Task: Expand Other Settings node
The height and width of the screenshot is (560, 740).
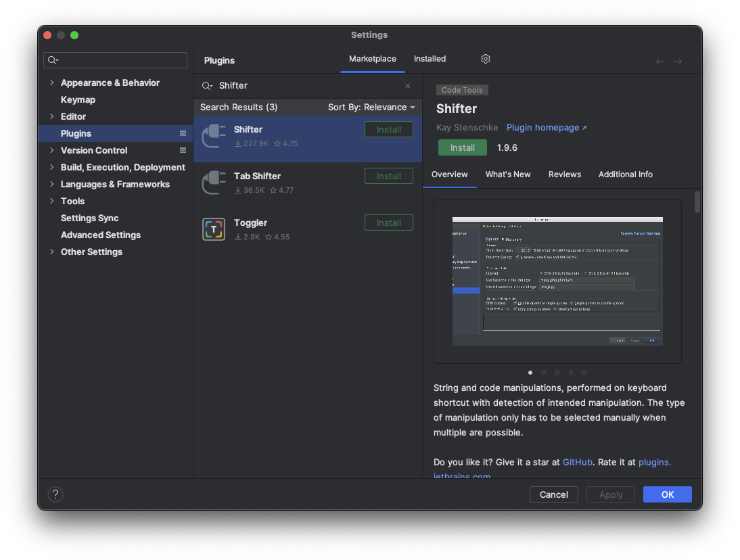Action: pos(52,252)
